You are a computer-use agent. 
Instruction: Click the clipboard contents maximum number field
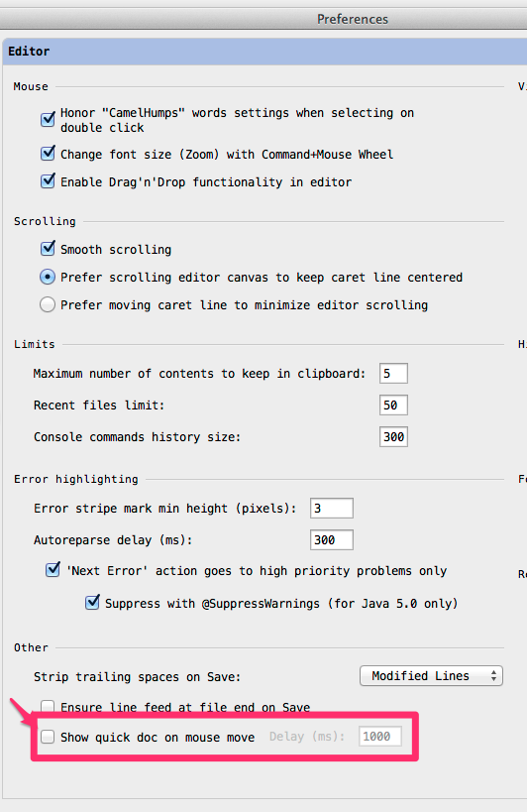[393, 374]
